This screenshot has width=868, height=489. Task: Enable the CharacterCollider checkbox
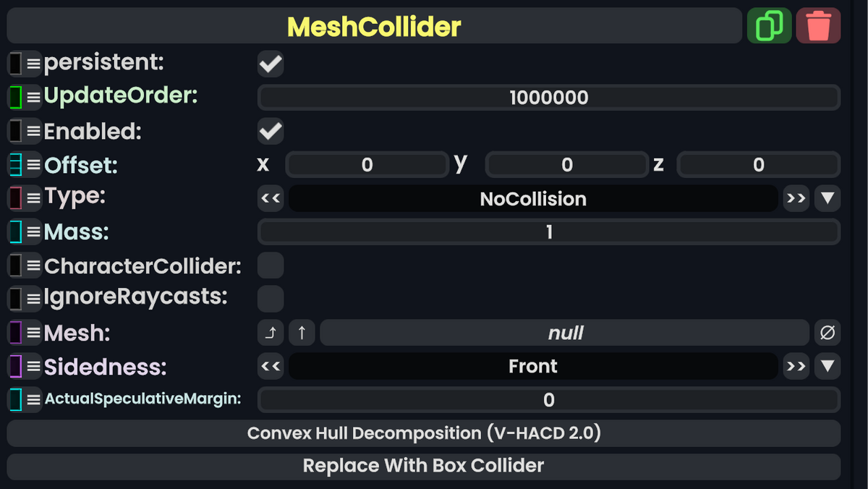[270, 265]
